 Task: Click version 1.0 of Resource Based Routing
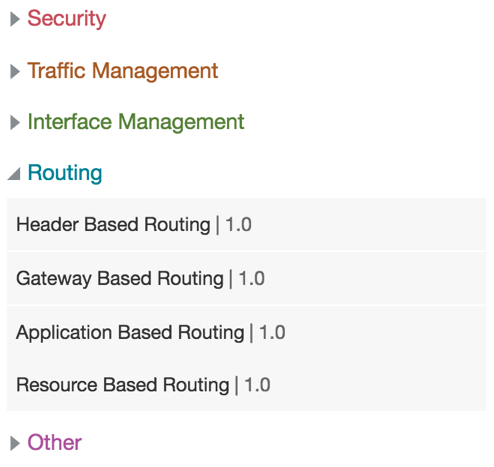(257, 385)
